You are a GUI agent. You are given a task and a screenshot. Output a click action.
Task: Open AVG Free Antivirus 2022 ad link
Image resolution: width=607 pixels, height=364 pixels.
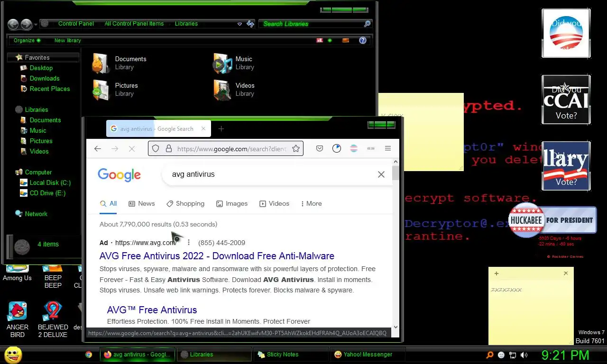point(217,256)
